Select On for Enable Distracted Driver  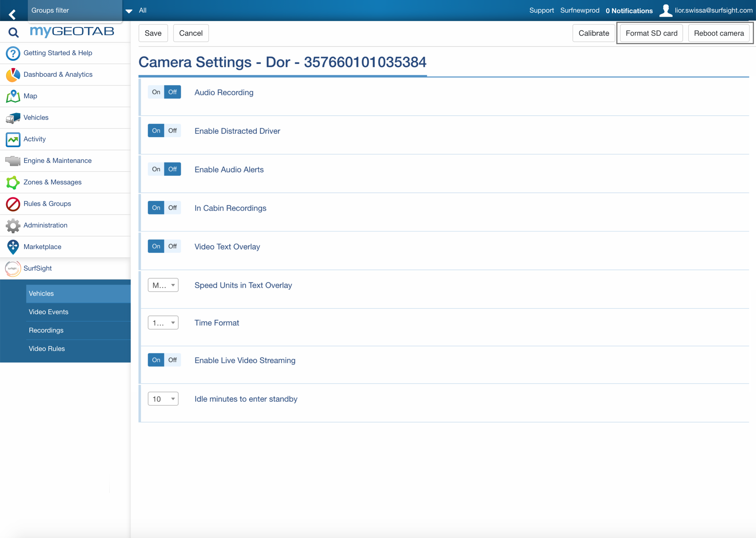pyautogui.click(x=156, y=130)
